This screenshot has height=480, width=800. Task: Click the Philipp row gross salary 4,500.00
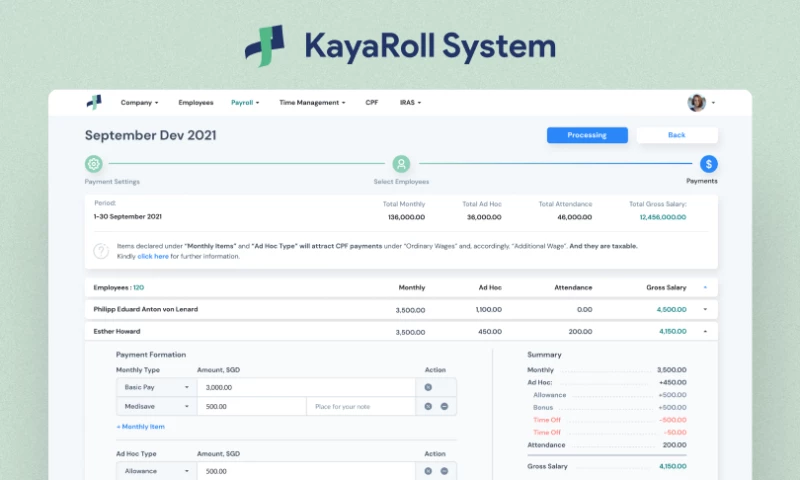pos(671,310)
